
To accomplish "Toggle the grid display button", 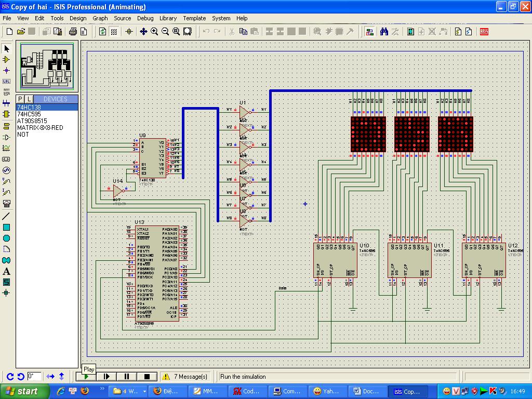I will tap(114, 32).
